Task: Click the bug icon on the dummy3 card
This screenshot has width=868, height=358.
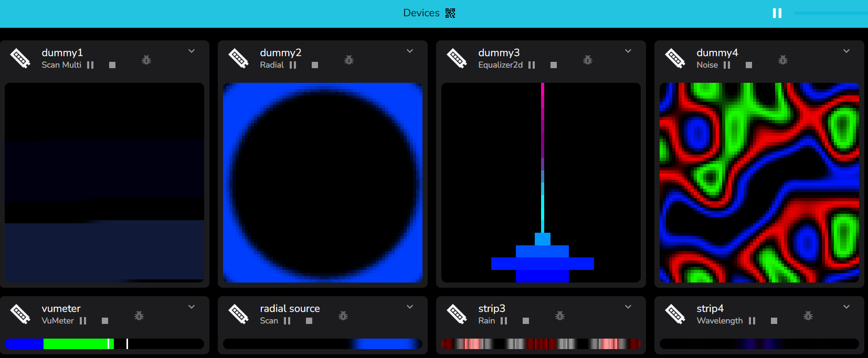Action: click(588, 60)
